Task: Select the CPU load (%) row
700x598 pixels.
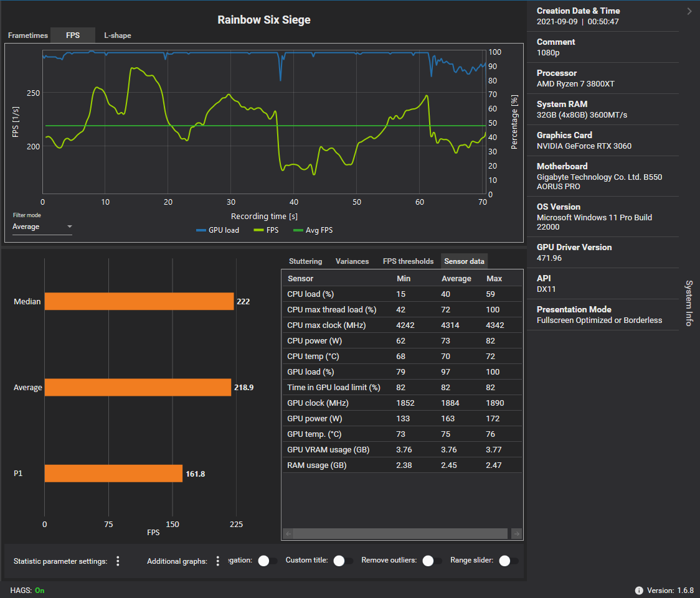Action: 402,294
